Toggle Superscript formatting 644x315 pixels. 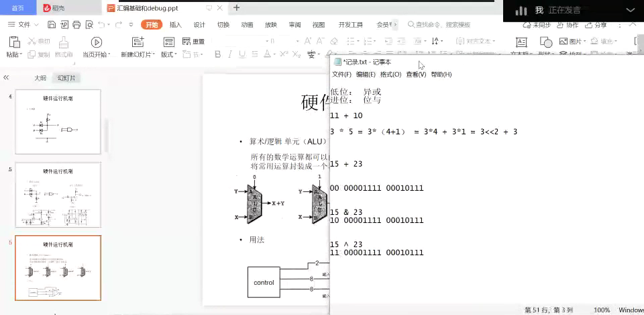(x=283, y=54)
